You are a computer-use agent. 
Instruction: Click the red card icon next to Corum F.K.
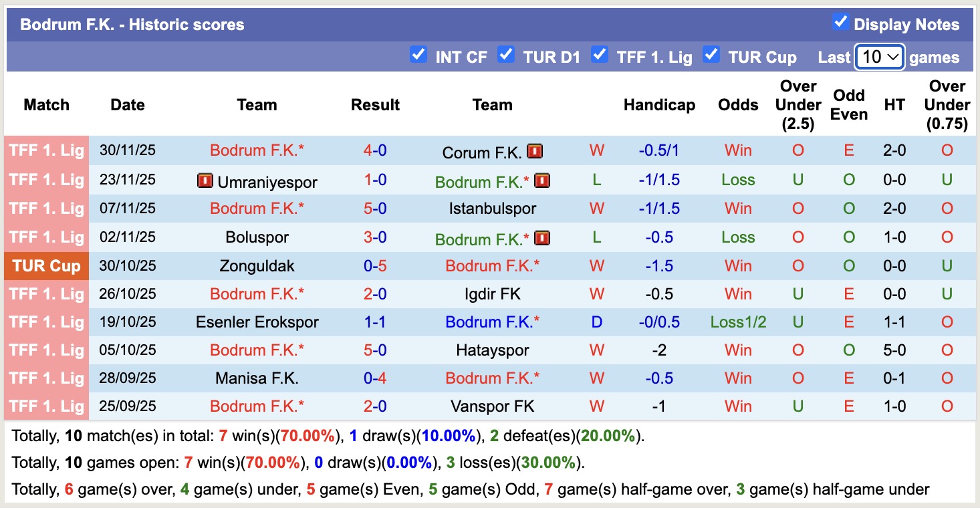[534, 152]
